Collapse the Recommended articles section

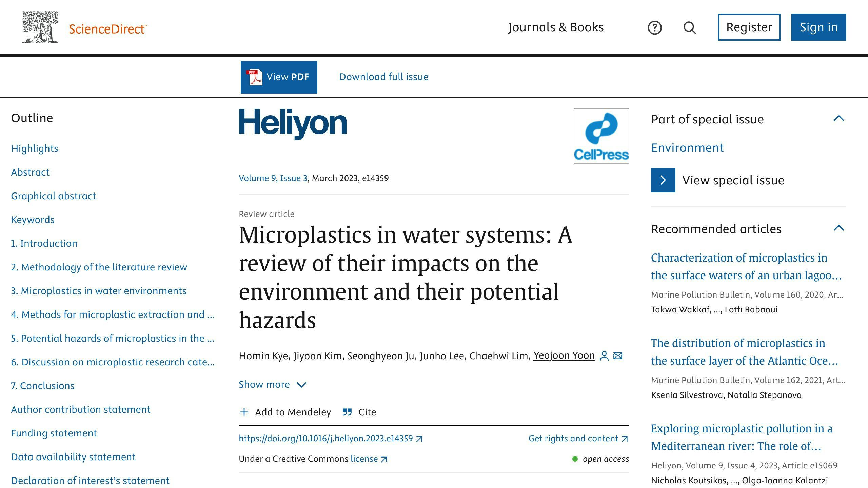(x=839, y=228)
